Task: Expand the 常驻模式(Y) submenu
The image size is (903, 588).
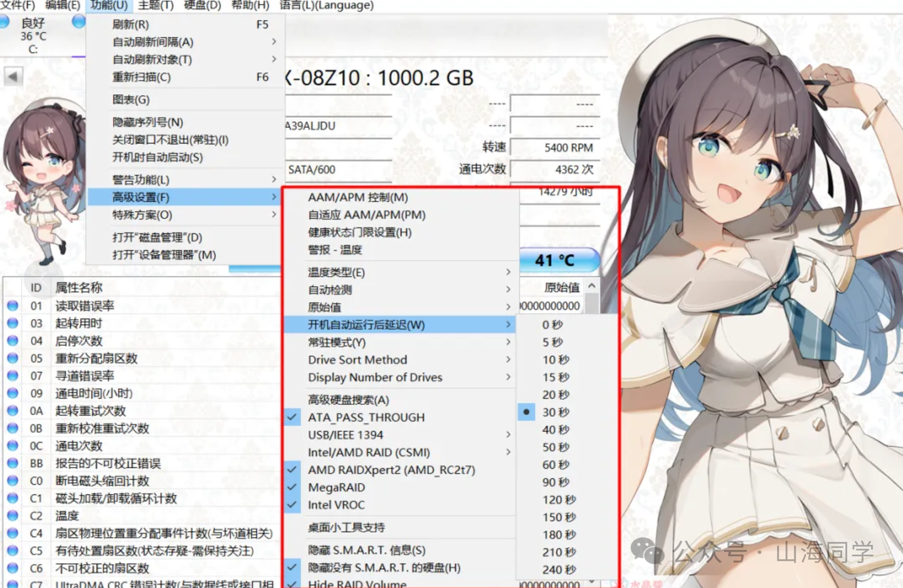Action: point(399,342)
